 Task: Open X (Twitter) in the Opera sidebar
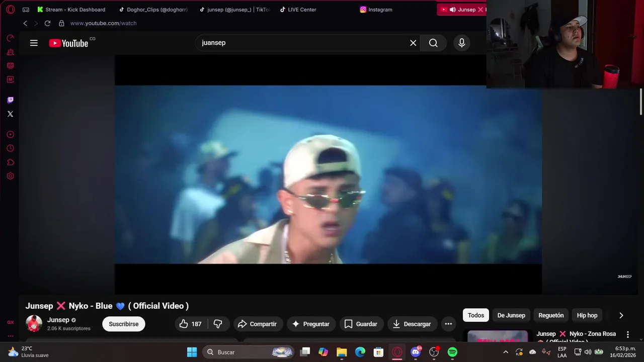pos(10,114)
